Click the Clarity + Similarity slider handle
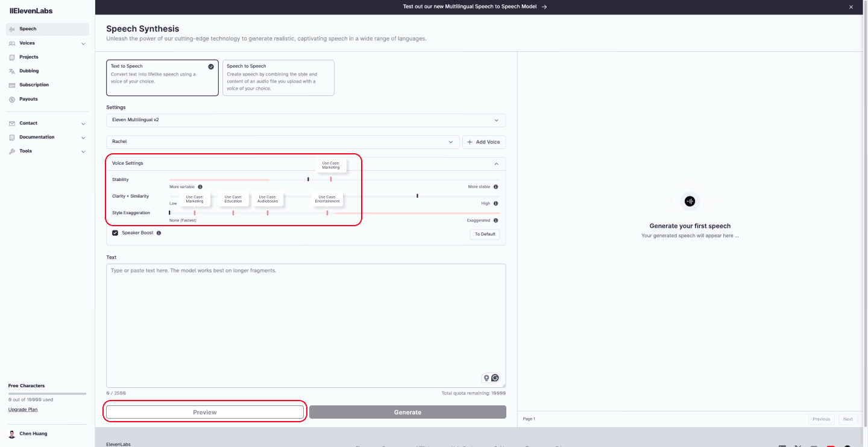This screenshot has width=868, height=447. coord(417,196)
